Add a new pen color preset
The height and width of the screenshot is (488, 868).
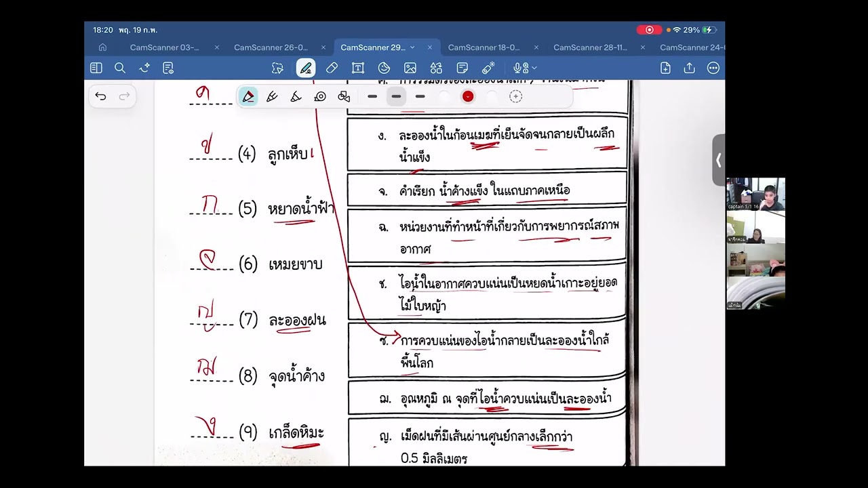[515, 96]
